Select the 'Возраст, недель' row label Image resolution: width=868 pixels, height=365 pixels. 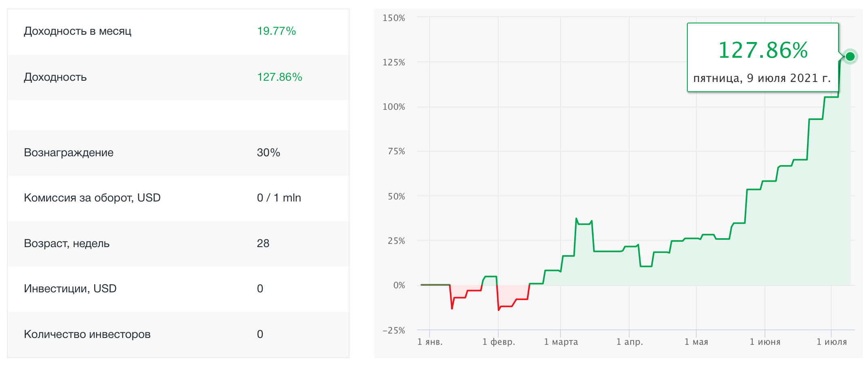point(67,243)
